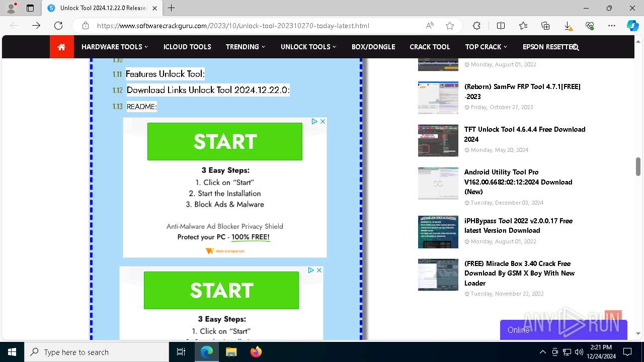
Task: Click the page vertical scrollbar thumb
Action: pyautogui.click(x=638, y=166)
